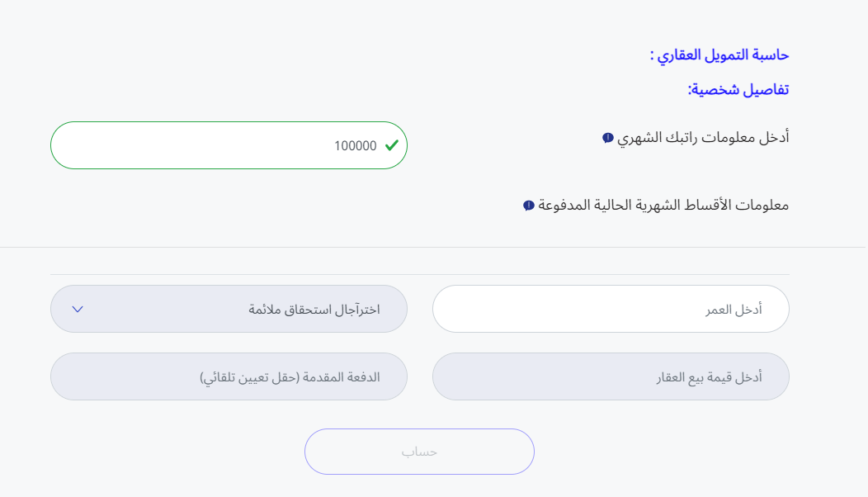Click the حساب calculate button
The height and width of the screenshot is (497, 868).
pos(419,452)
